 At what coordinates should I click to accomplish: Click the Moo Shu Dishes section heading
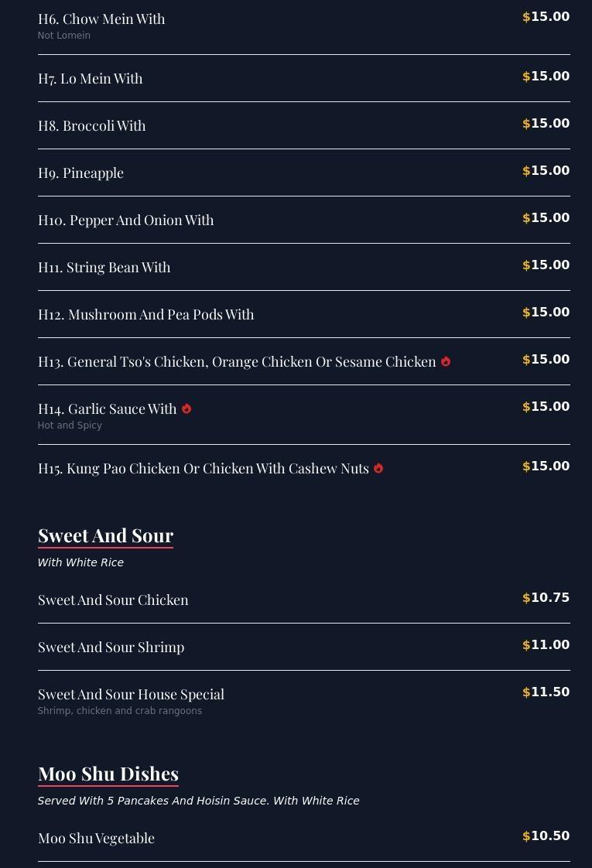point(108,774)
